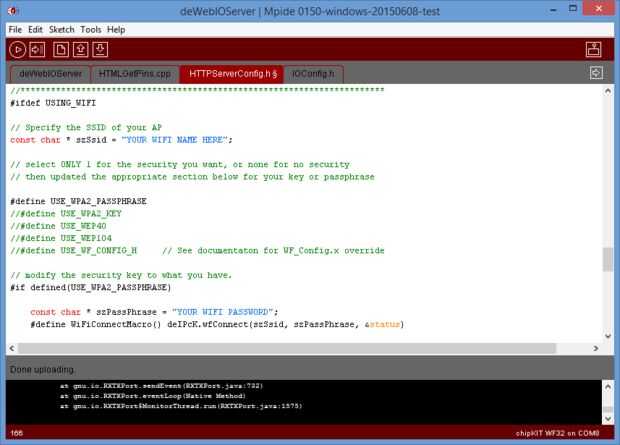Click the editor vertical scrollbar thumb
The width and height of the screenshot is (620, 445).
click(x=608, y=259)
